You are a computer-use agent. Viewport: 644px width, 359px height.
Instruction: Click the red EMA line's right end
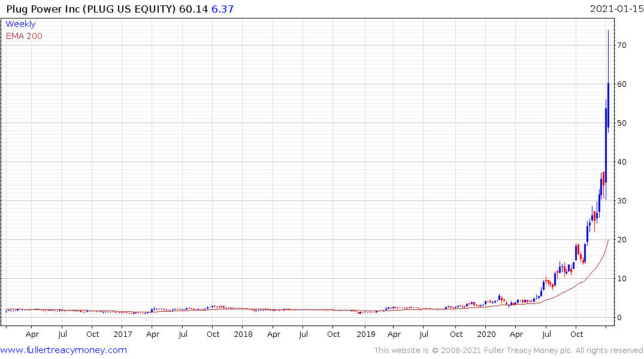tap(608, 241)
